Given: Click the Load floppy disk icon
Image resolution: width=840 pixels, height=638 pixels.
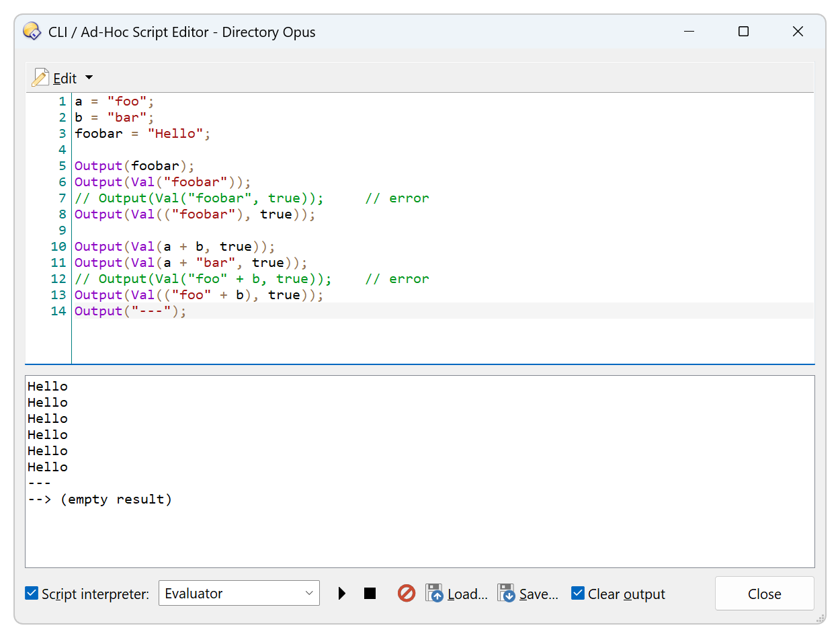Looking at the screenshot, I should point(435,593).
